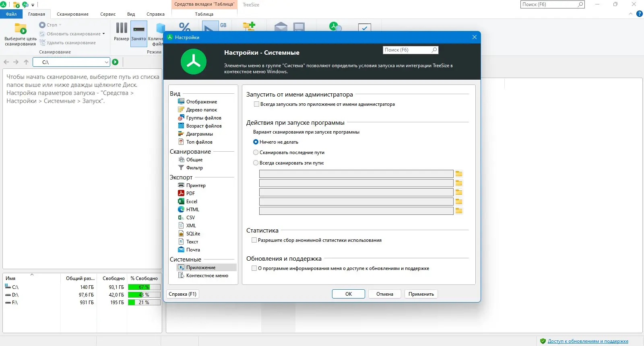Screen dimensions: 644x346
Task: Collapse the ribbon with the chevron
Action: (631, 14)
